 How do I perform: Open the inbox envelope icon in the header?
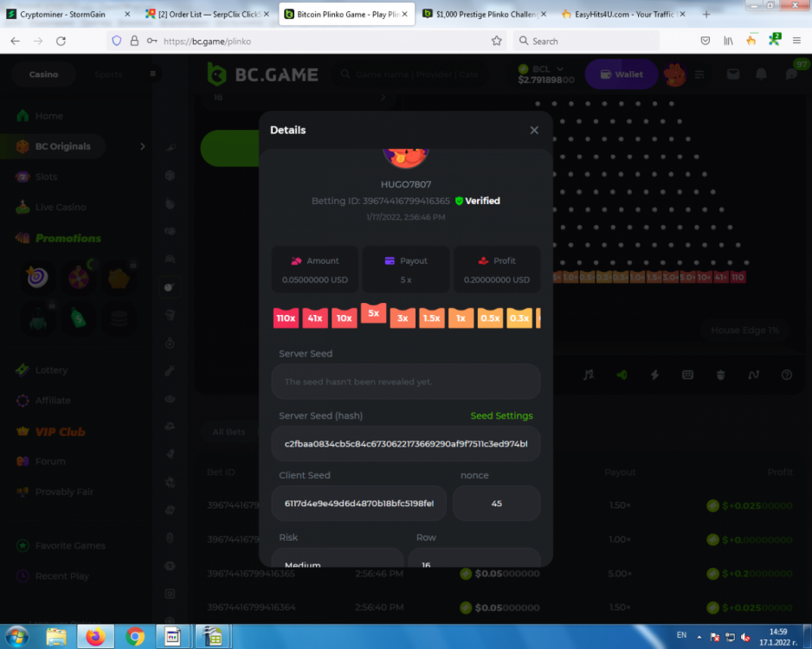(x=732, y=74)
